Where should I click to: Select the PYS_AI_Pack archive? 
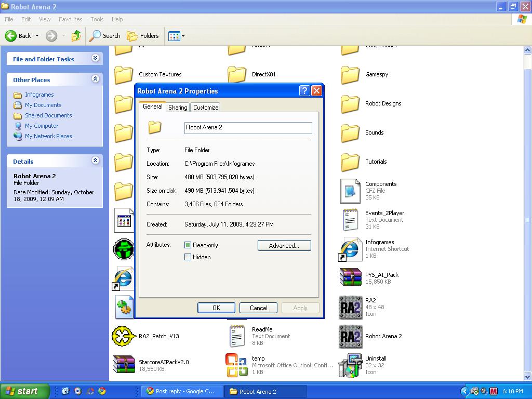[369, 278]
